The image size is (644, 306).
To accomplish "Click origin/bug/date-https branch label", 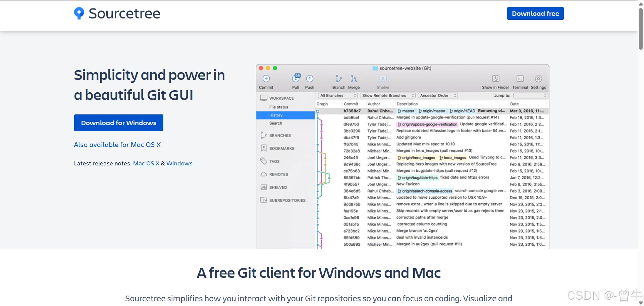I will pyautogui.click(x=418, y=178).
